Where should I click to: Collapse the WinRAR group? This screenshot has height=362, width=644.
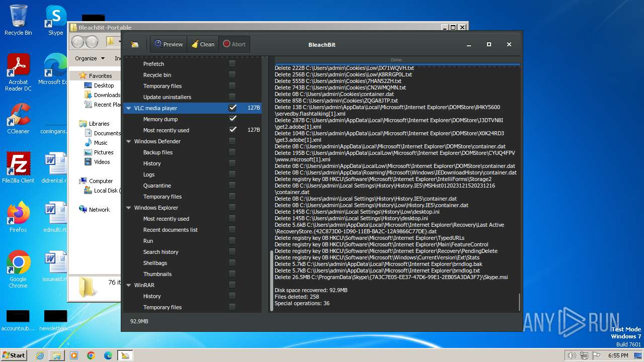click(x=129, y=285)
